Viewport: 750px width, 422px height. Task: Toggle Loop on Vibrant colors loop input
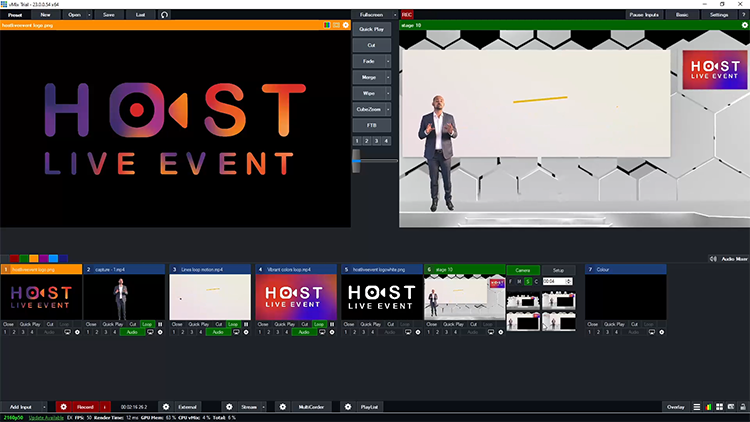(x=319, y=325)
